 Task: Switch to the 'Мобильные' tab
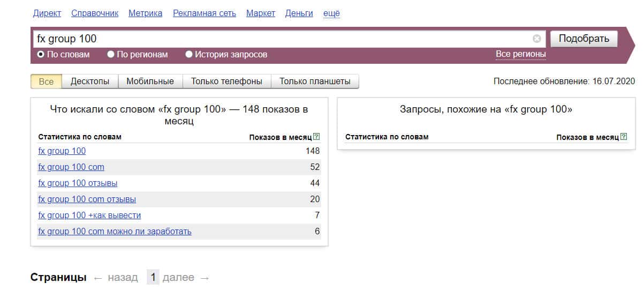point(150,81)
